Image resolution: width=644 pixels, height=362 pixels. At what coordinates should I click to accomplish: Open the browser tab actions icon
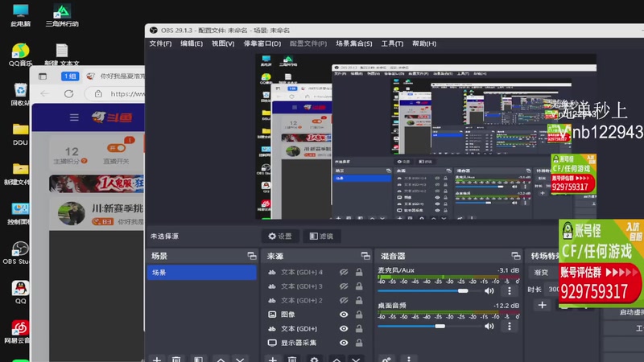[x=43, y=76]
